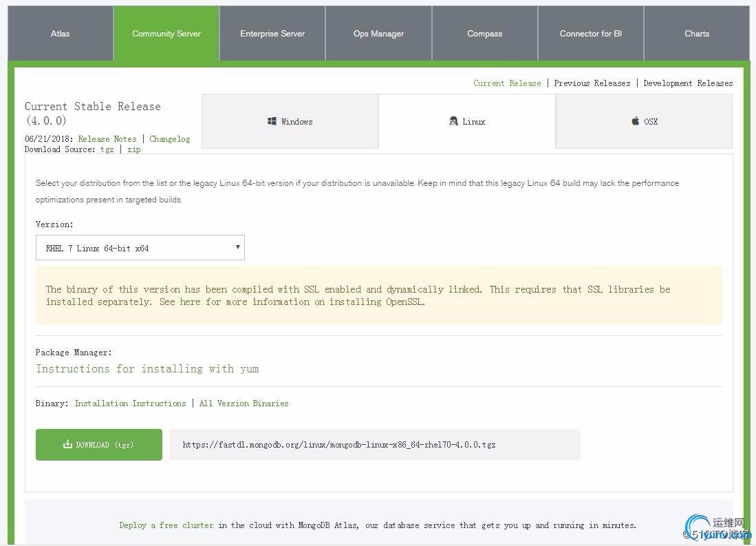Screen dimensions: 756x546
Task: Open the Ops Manager tab
Action: (378, 33)
